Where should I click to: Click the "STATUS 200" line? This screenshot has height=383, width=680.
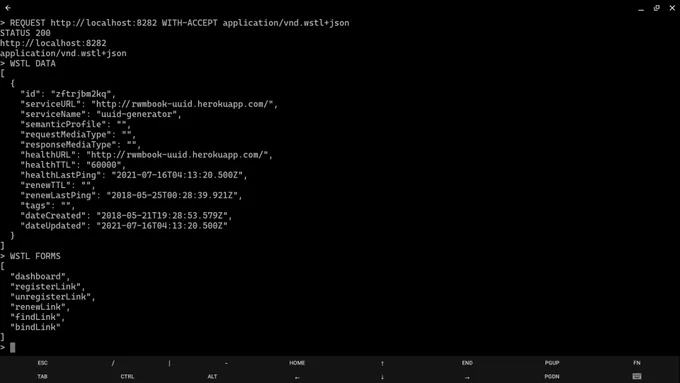25,33
